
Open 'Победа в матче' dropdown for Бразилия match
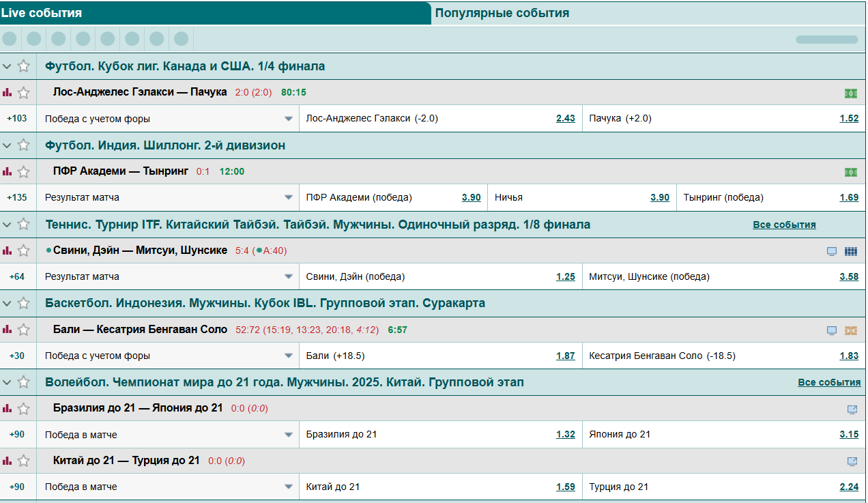tap(288, 435)
